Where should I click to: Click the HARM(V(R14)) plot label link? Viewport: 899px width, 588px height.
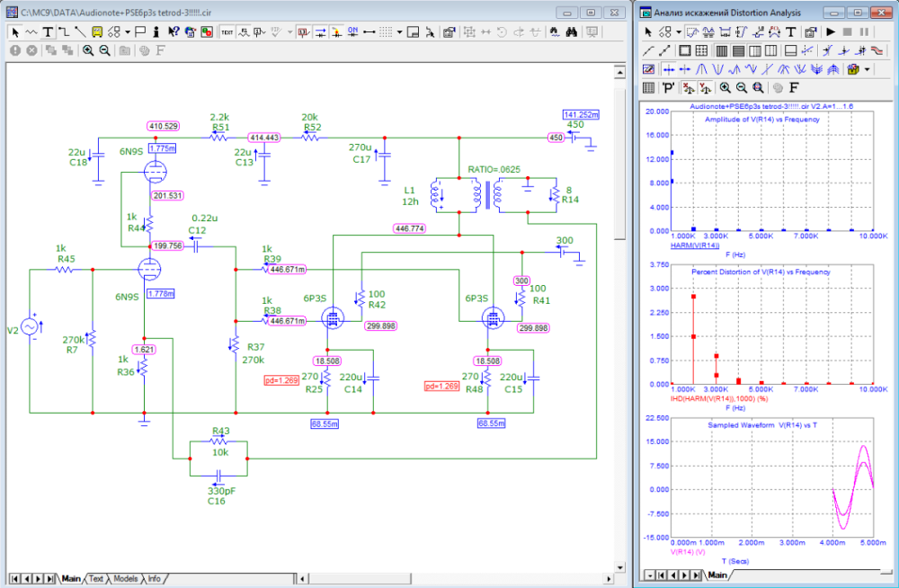click(x=695, y=245)
